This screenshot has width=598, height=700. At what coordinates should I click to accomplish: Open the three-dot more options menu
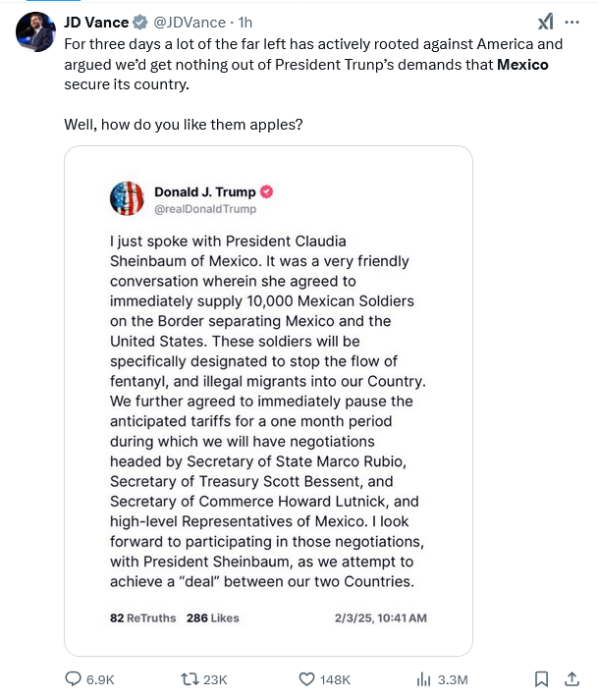pyautogui.click(x=572, y=22)
